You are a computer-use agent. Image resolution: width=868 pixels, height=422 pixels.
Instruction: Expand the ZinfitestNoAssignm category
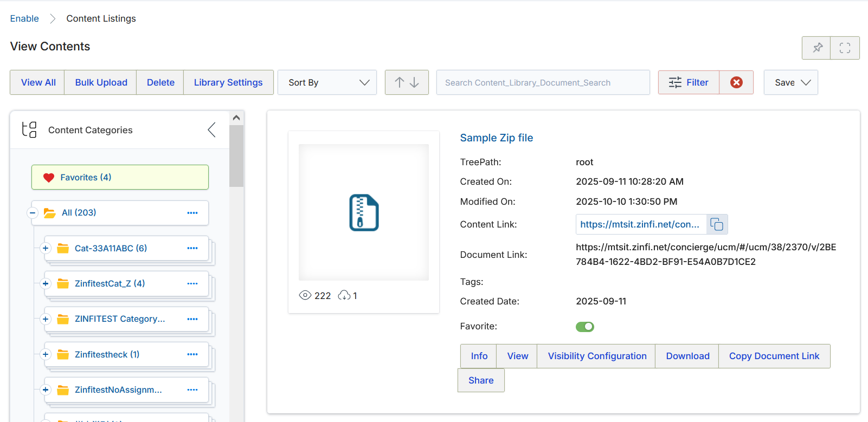[46, 389]
